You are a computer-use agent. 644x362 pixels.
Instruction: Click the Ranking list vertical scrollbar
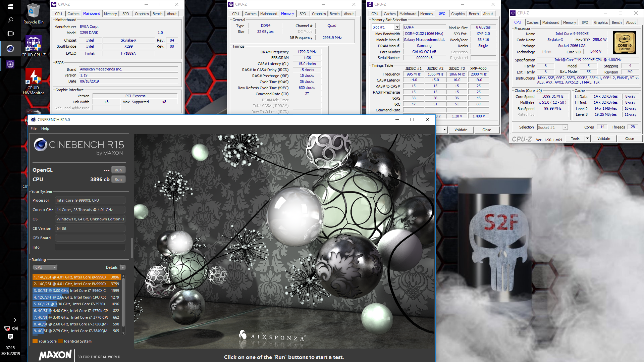click(x=124, y=302)
